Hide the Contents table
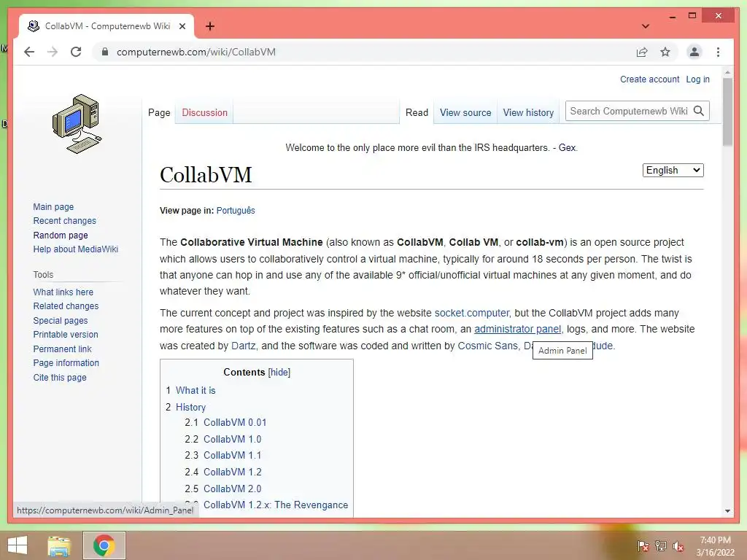Viewport: 747px width, 560px height. 279,373
